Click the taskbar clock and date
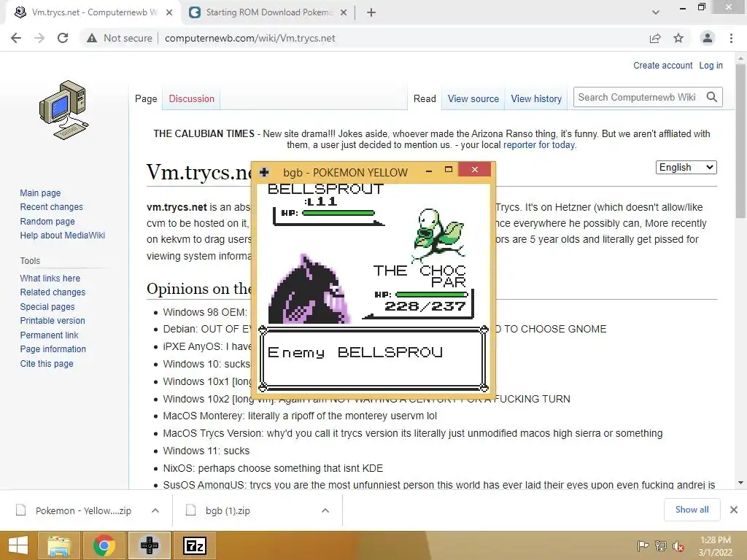 [715, 545]
